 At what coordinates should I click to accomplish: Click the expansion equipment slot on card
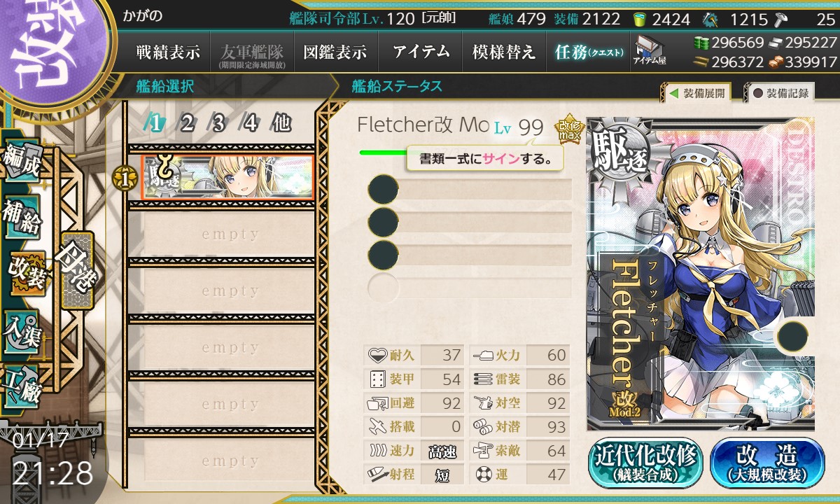coord(792,335)
